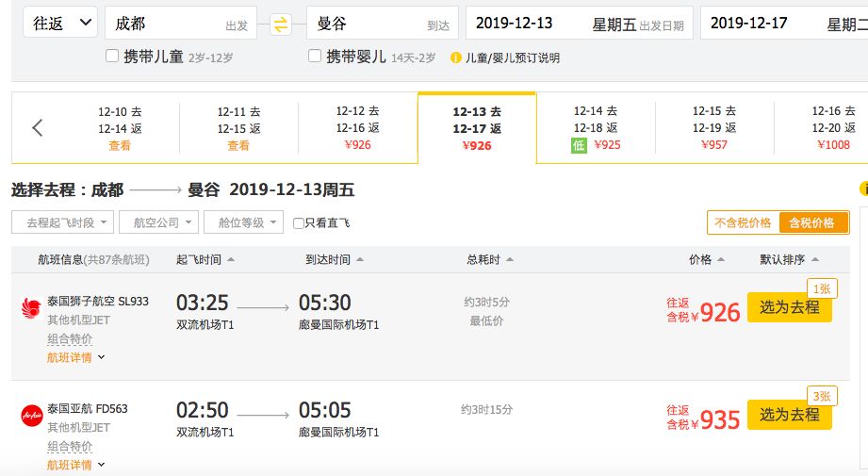Viewport: 868px width, 476px height.
Task: Apply default sorting arrow
Action: click(x=815, y=259)
